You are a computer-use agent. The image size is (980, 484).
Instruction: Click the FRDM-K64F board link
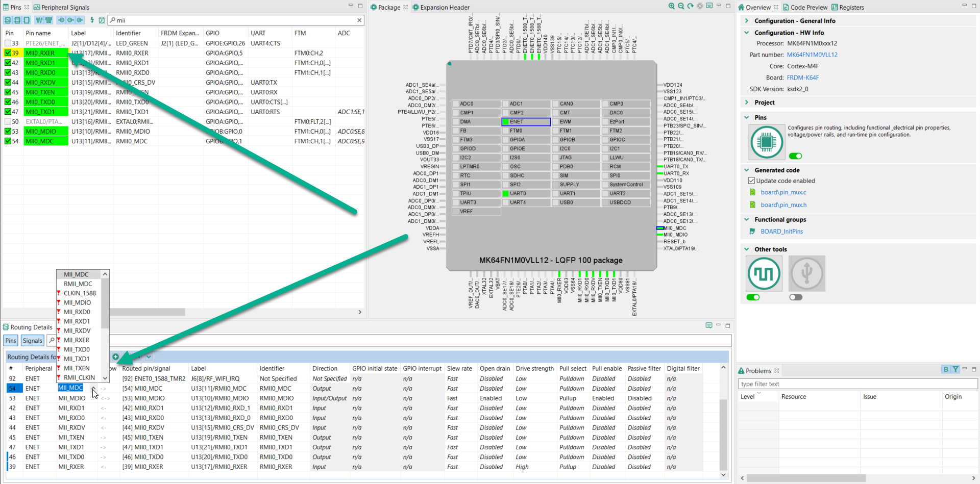point(803,77)
